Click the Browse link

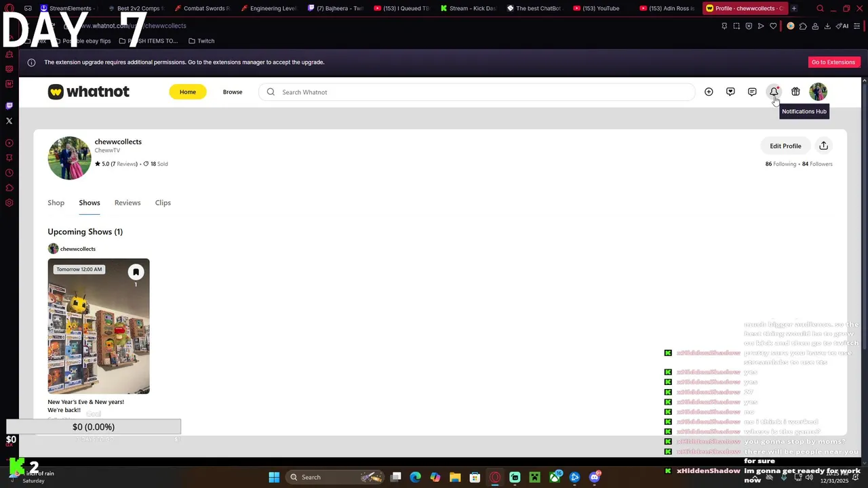pyautogui.click(x=233, y=91)
